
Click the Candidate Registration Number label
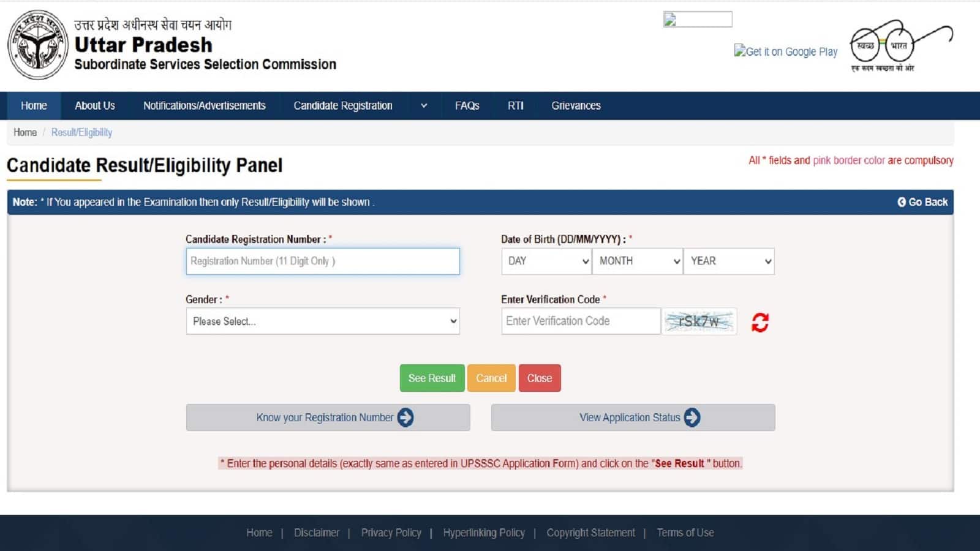[x=258, y=239]
